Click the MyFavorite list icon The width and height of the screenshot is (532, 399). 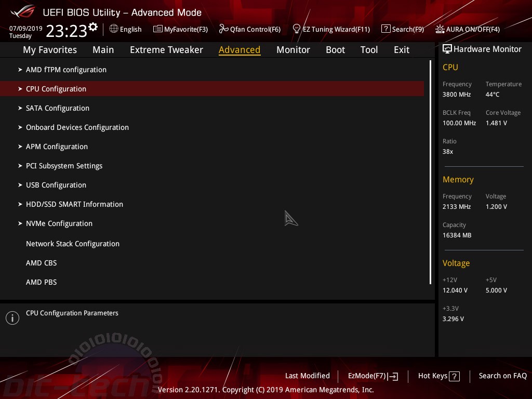coord(158,29)
